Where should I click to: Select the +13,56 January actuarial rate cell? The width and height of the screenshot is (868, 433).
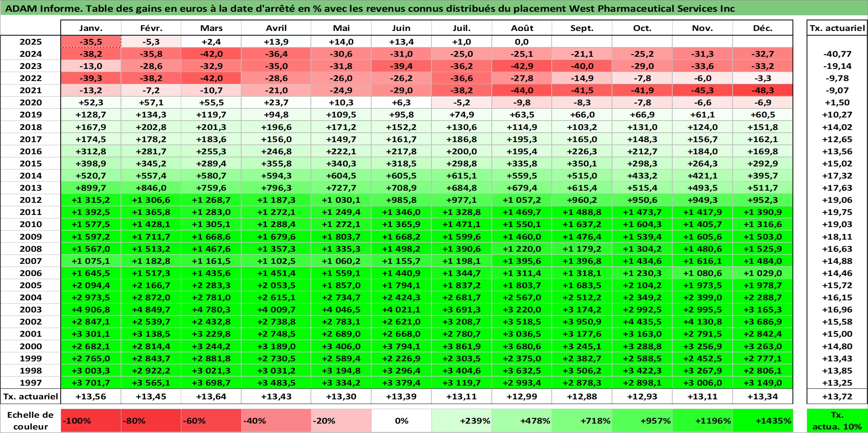[91, 397]
